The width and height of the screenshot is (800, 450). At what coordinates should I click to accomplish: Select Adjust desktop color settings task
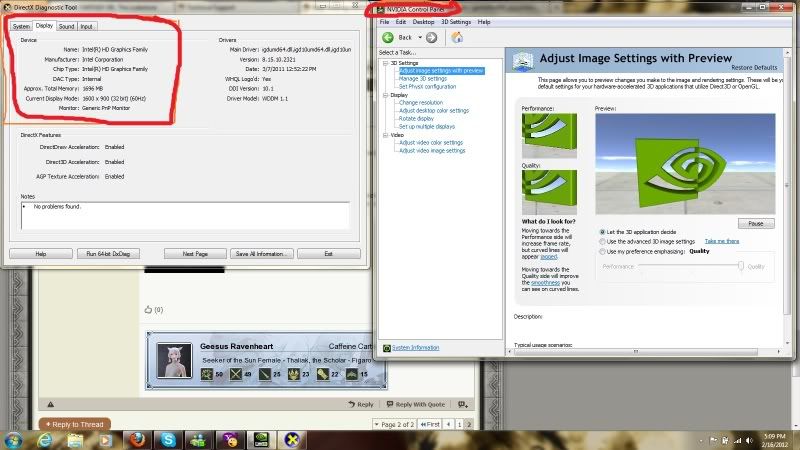coord(434,111)
